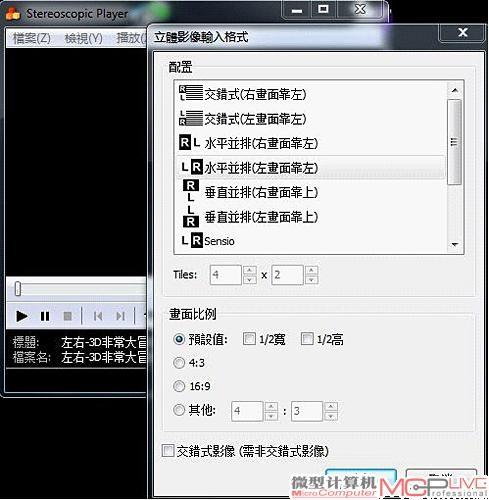489x500 pixels.
Task: Open the 檔案(Z) menu
Action: (x=32, y=38)
